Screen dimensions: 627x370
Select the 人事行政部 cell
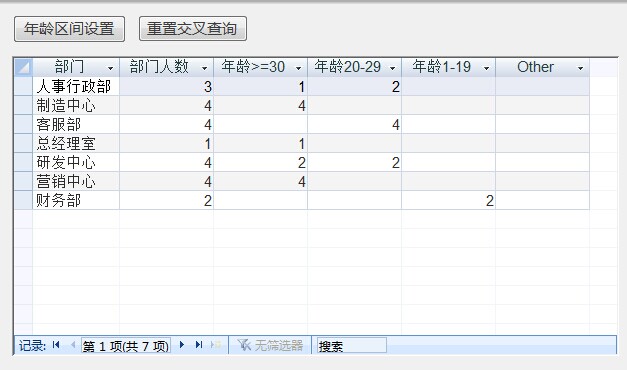click(x=76, y=86)
